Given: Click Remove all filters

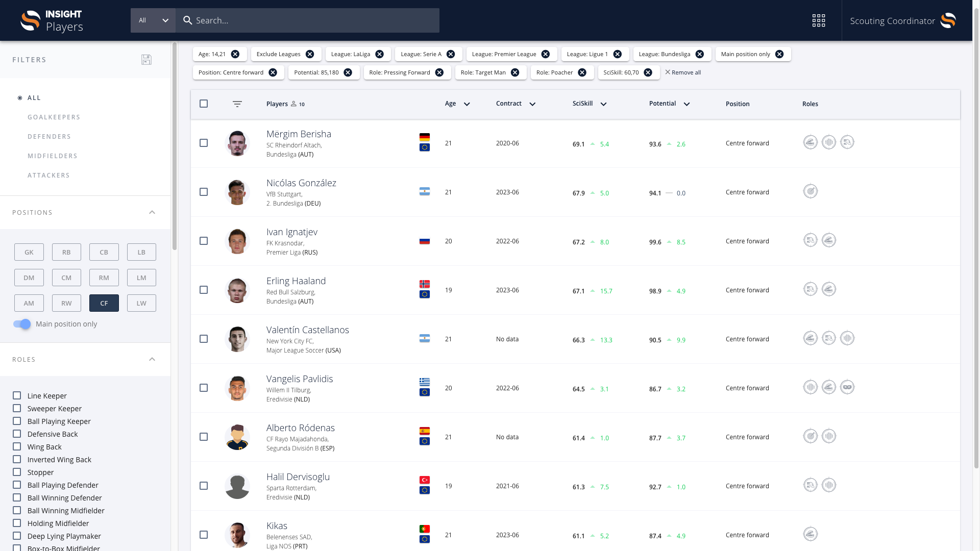Looking at the screenshot, I should click(683, 72).
